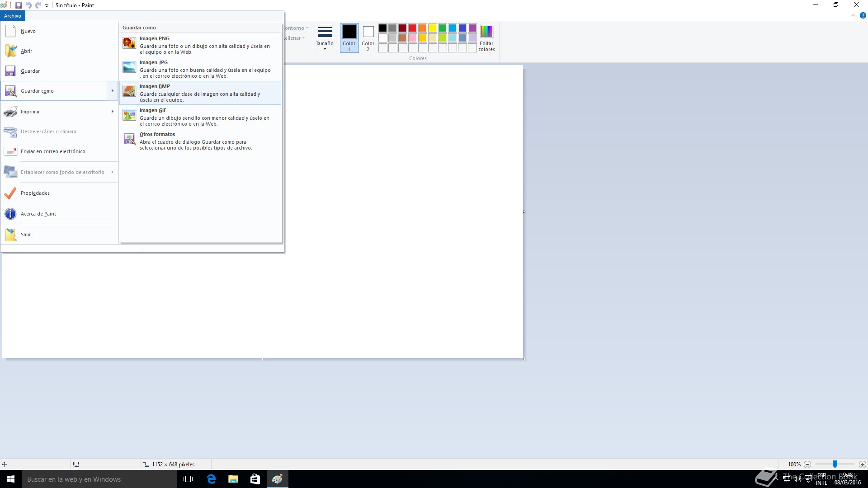The width and height of the screenshot is (868, 488).
Task: Pick the orange color swatch
Action: click(x=423, y=28)
